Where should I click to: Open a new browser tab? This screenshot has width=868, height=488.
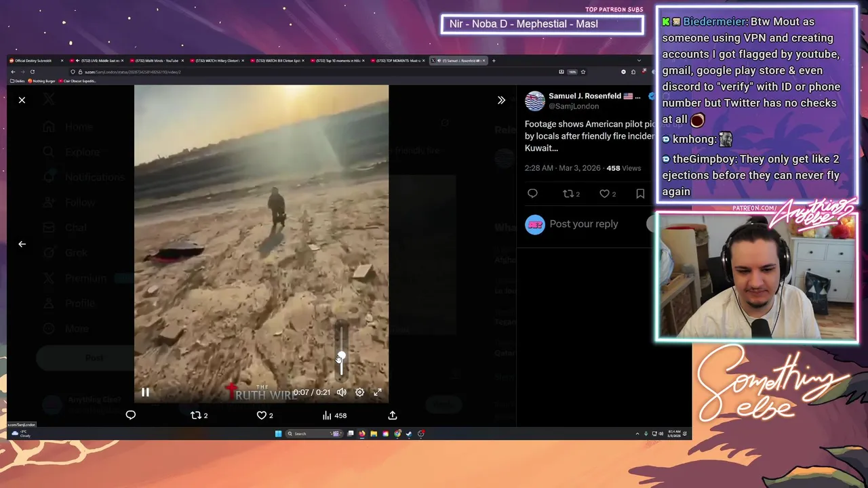tap(494, 61)
